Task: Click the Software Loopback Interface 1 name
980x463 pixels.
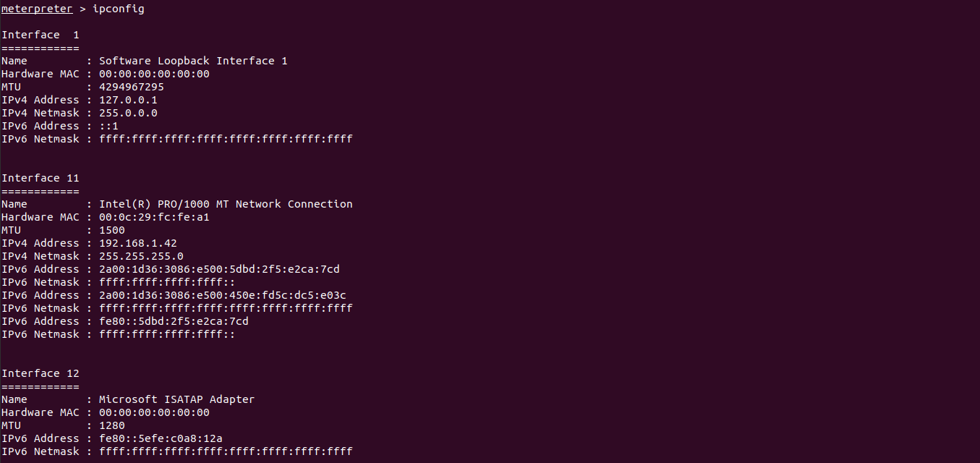Action: point(193,61)
